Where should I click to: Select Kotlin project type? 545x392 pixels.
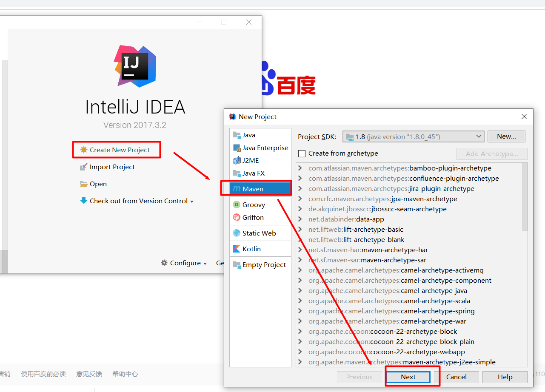pyautogui.click(x=260, y=249)
